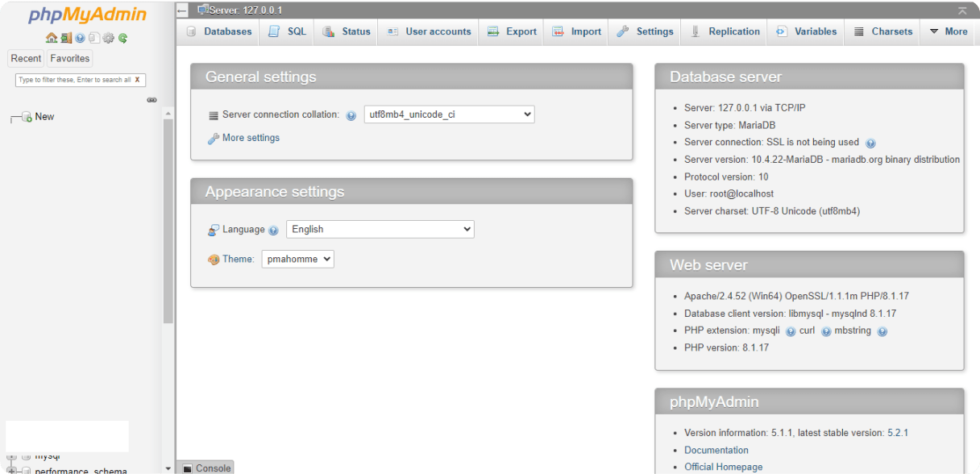This screenshot has width=980, height=474.
Task: Go to the Export tab
Action: [x=513, y=31]
